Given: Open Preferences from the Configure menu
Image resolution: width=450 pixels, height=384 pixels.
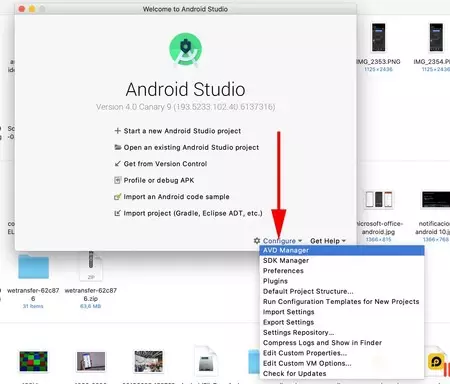Looking at the screenshot, I should [342, 271].
